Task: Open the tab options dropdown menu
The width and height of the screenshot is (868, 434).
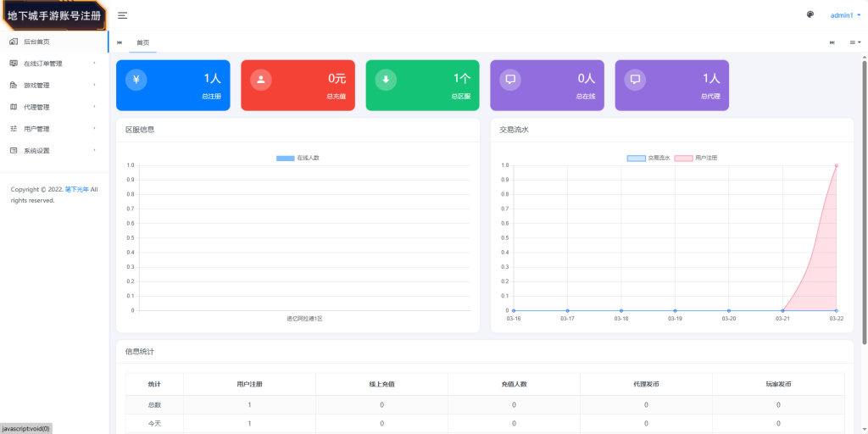Action: [855, 42]
